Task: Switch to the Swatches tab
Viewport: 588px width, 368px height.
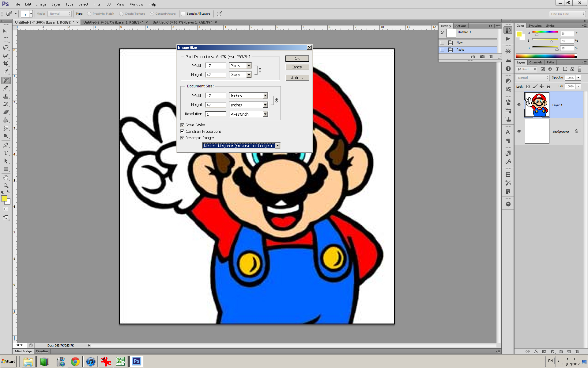Action: pos(535,25)
